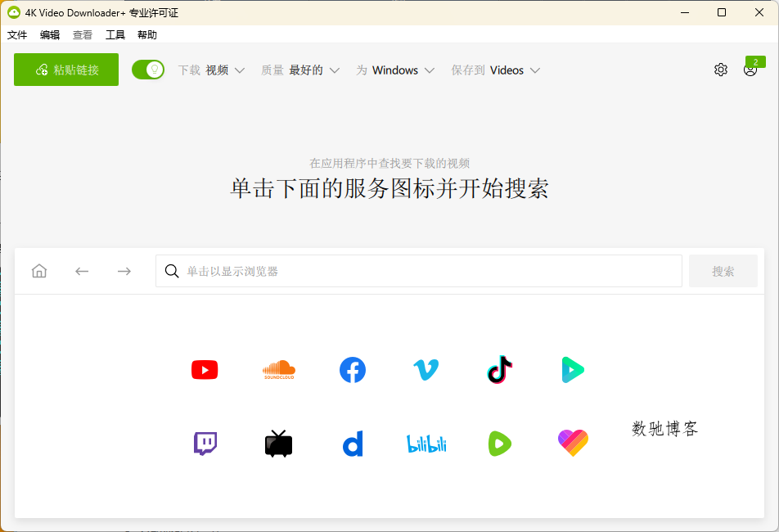This screenshot has height=532, width=779.
Task: Open the Dailymotion service icon
Action: (353, 444)
